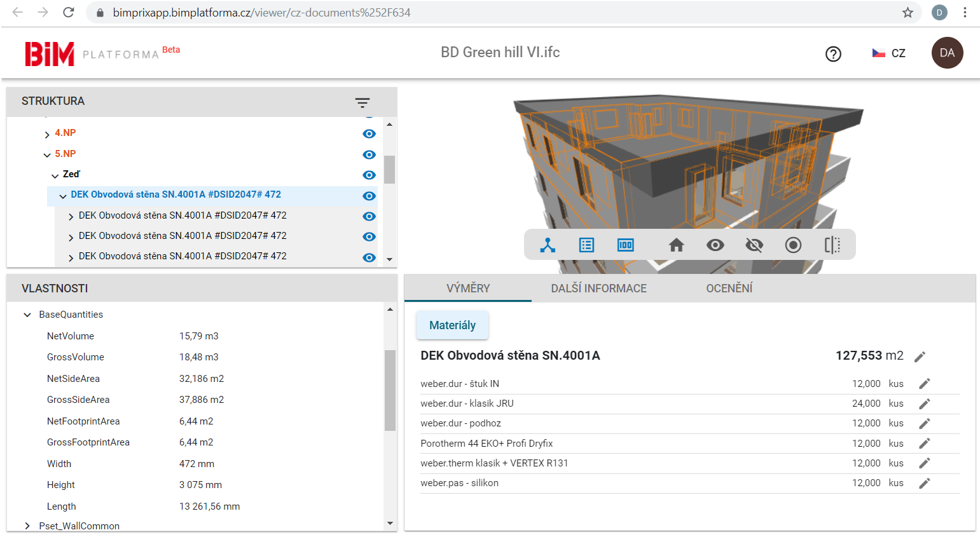This screenshot has width=980, height=537.
Task: Hide the Zeď category using eye icon
Action: click(x=369, y=175)
